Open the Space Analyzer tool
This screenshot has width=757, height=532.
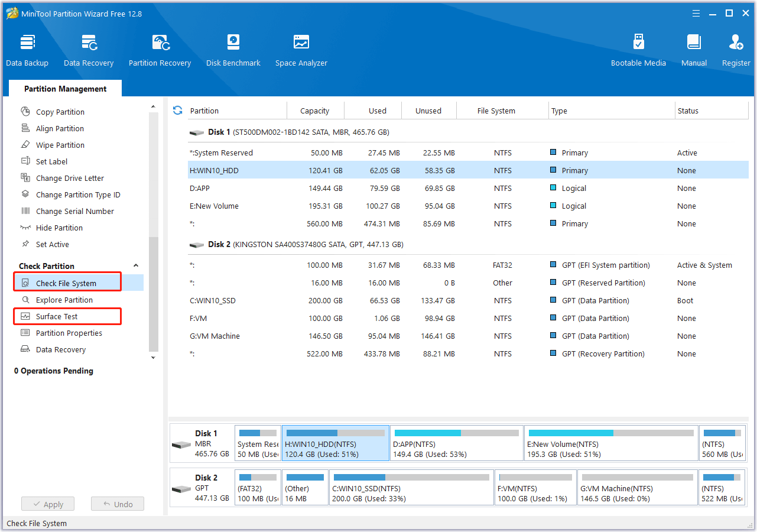point(301,50)
